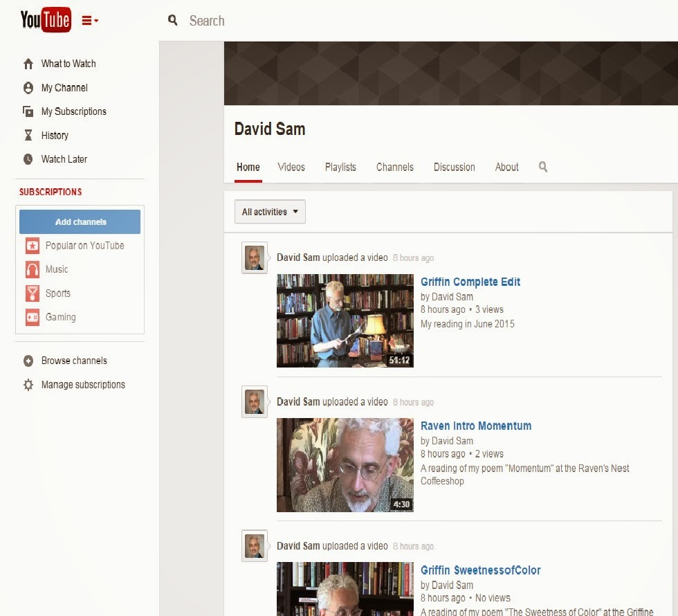Click the David Sam channel title
This screenshot has width=678, height=616.
pyautogui.click(x=270, y=129)
